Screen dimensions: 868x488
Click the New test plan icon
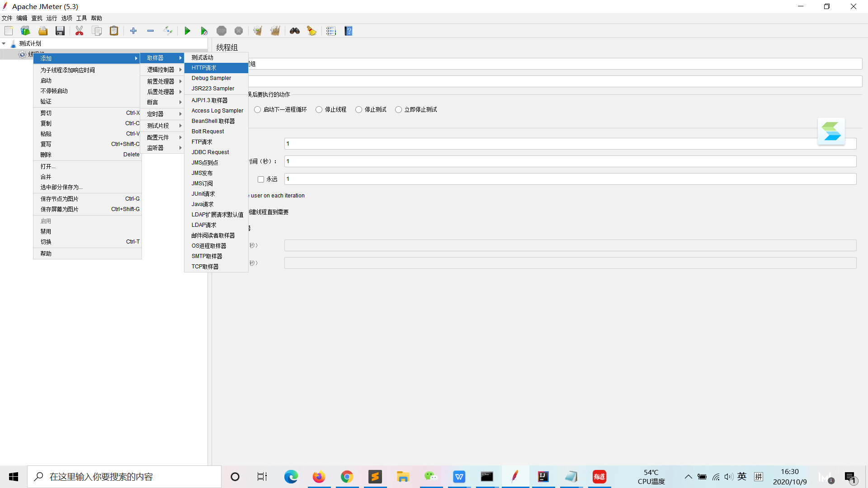click(x=9, y=31)
